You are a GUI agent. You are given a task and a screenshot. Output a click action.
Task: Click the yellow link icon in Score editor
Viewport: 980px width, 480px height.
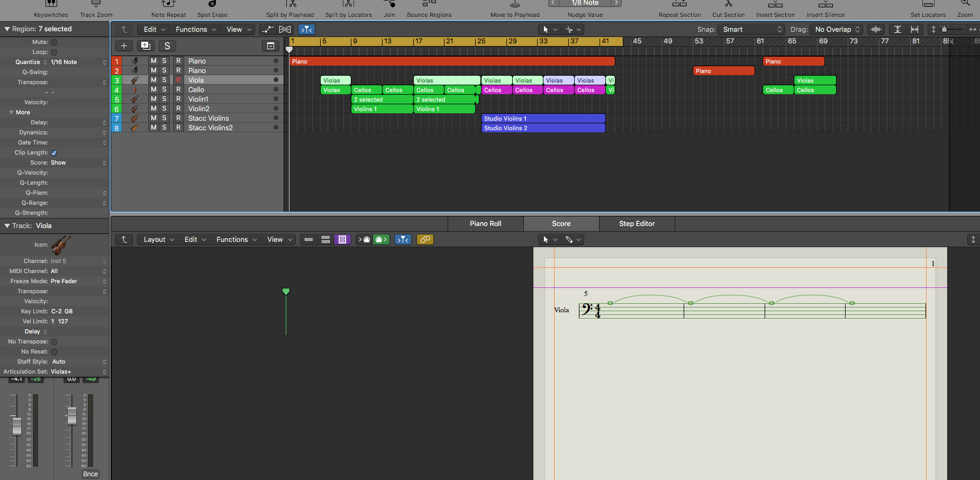(x=425, y=240)
